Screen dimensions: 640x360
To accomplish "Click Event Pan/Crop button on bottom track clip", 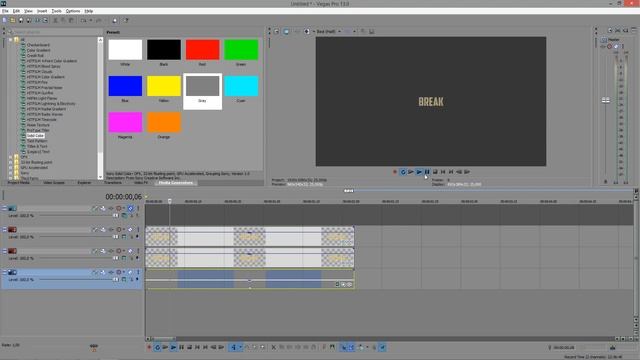I will click(x=344, y=284).
